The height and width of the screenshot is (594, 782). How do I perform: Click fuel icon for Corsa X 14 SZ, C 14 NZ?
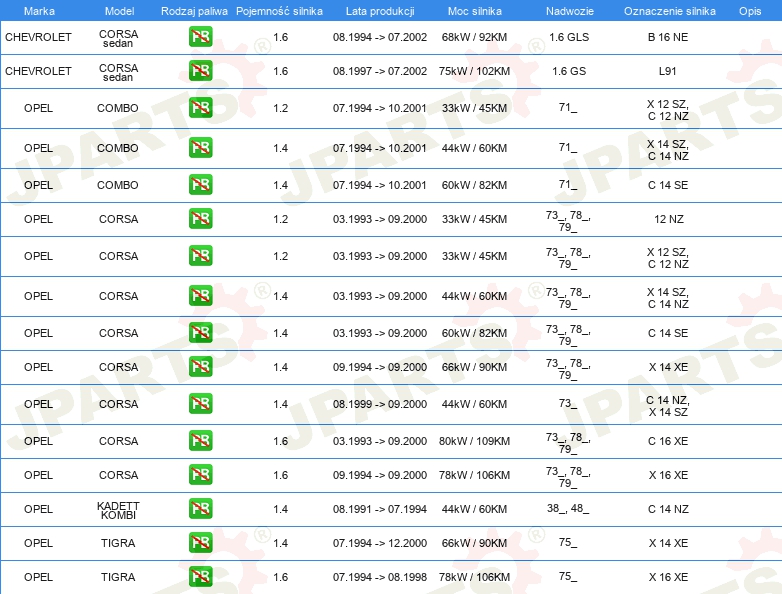coord(200,296)
